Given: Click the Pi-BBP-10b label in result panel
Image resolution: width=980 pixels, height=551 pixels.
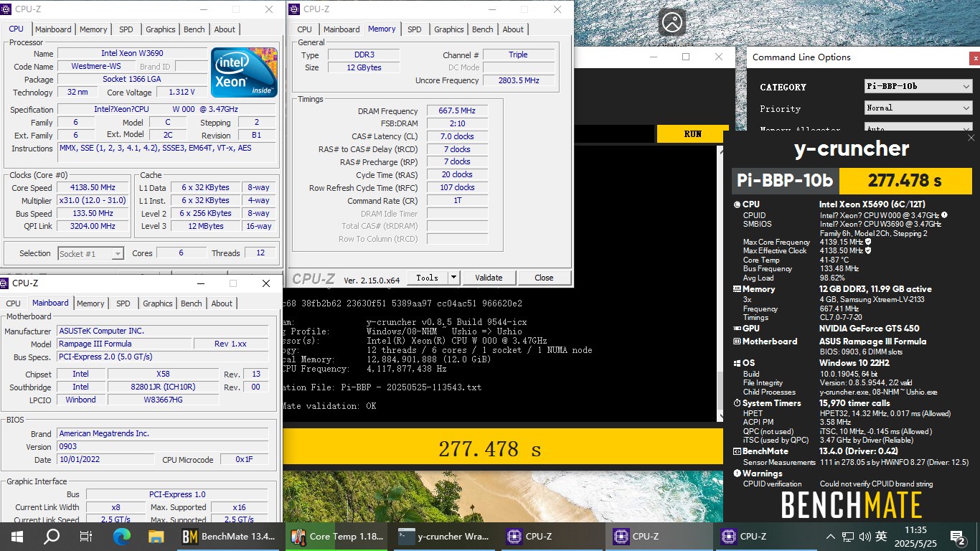Looking at the screenshot, I should pos(785,181).
